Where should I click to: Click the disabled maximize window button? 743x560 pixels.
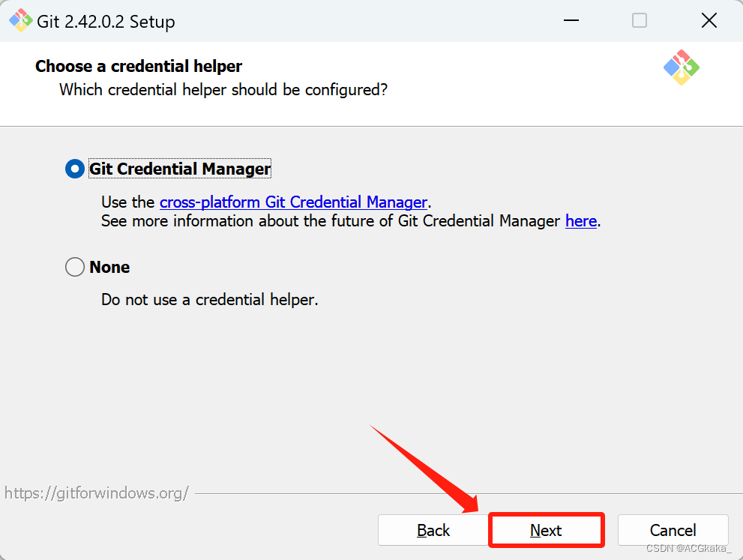640,20
